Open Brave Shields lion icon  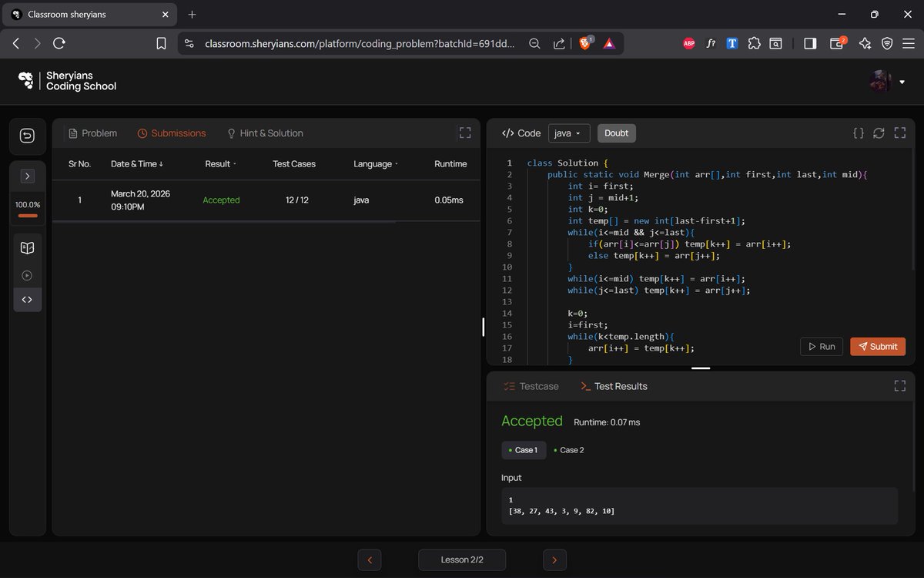click(x=585, y=43)
